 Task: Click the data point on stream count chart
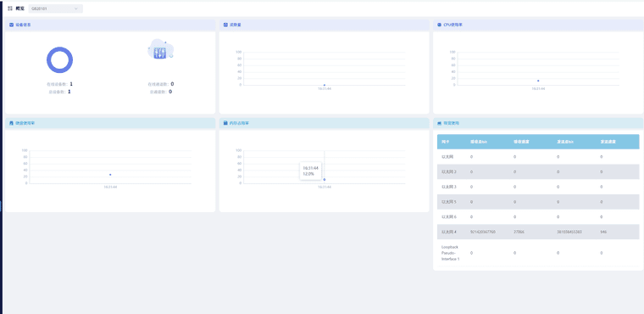(325, 85)
